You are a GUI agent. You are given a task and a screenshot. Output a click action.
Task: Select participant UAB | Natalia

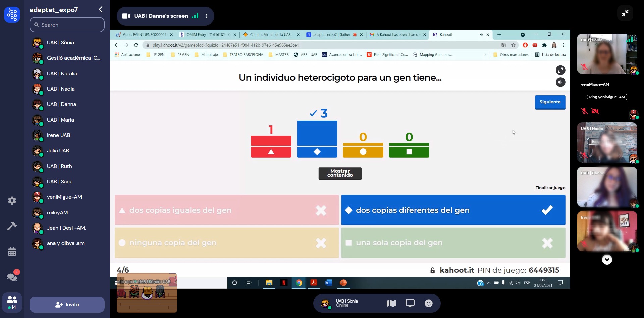click(x=67, y=74)
